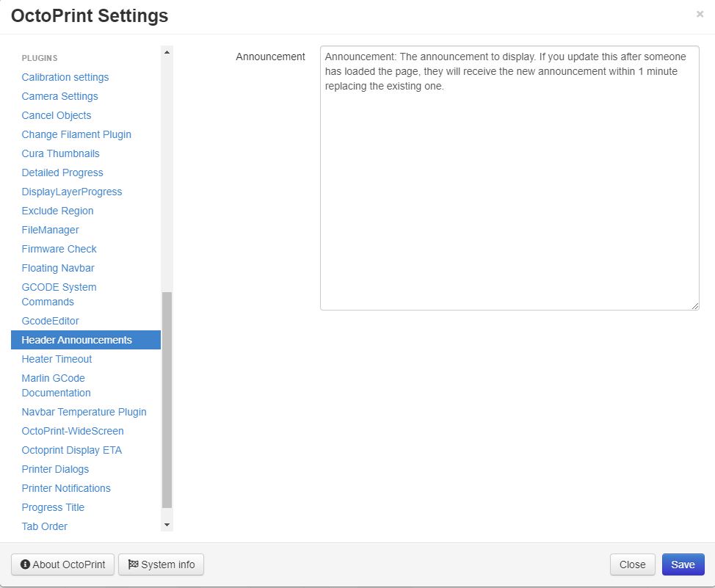715x588 pixels.
Task: Click inside the Announcement text area
Action: (x=509, y=178)
